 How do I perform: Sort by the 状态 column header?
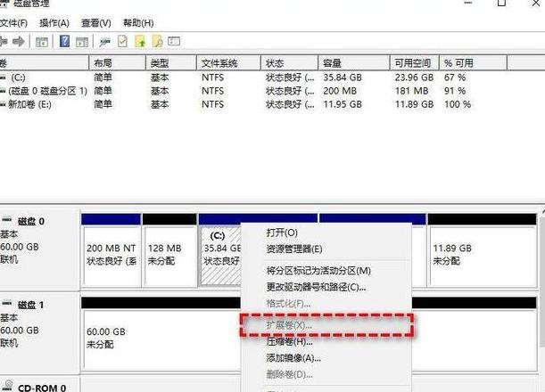pos(289,63)
